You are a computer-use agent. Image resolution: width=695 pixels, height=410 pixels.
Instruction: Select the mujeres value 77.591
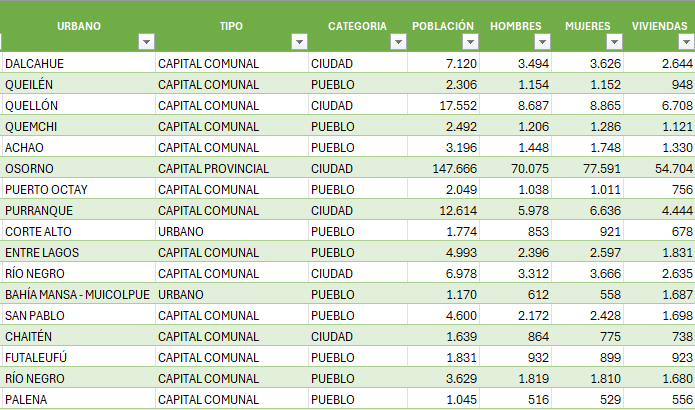pos(587,168)
